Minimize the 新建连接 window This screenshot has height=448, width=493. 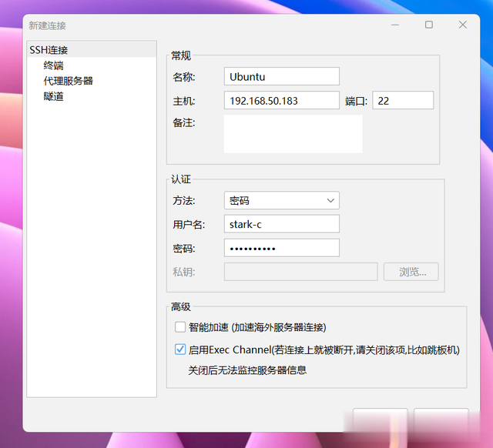[395, 25]
